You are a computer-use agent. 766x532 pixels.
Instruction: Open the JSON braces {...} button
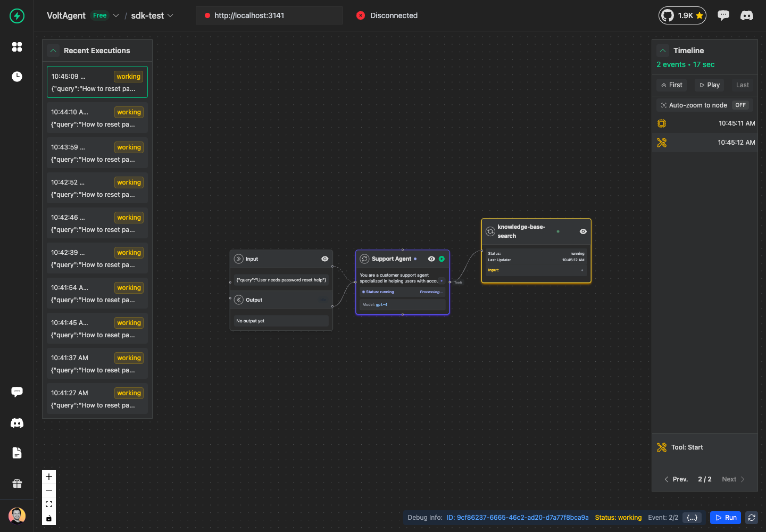[692, 518]
